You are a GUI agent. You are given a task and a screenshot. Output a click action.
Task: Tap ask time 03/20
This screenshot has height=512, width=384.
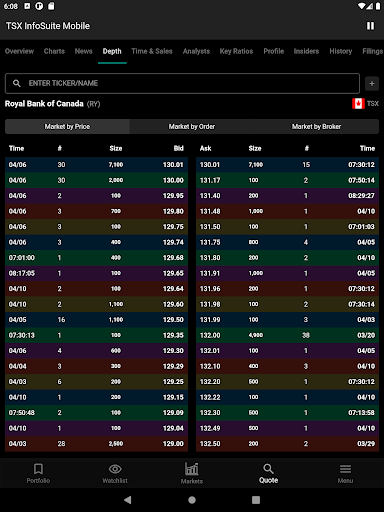(x=366, y=335)
